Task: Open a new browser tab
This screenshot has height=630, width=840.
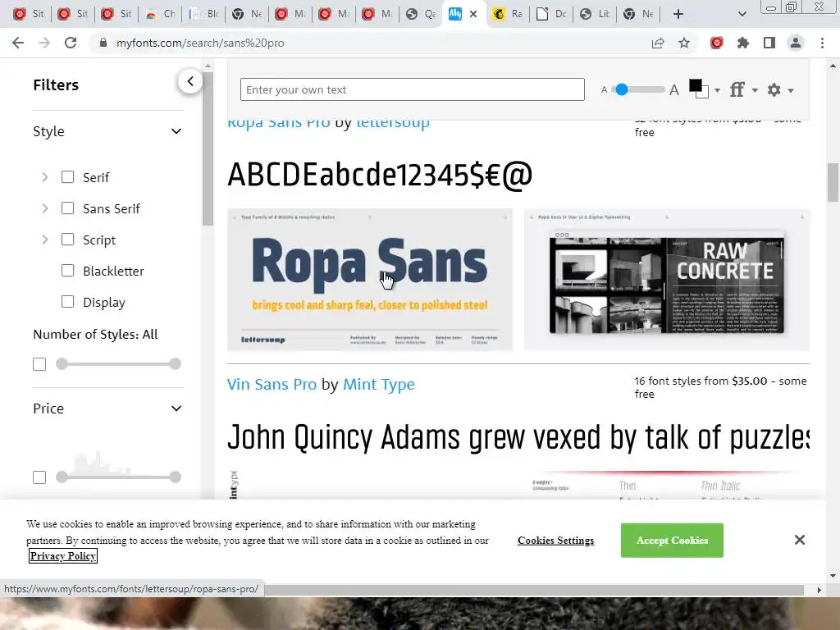Action: point(678,14)
